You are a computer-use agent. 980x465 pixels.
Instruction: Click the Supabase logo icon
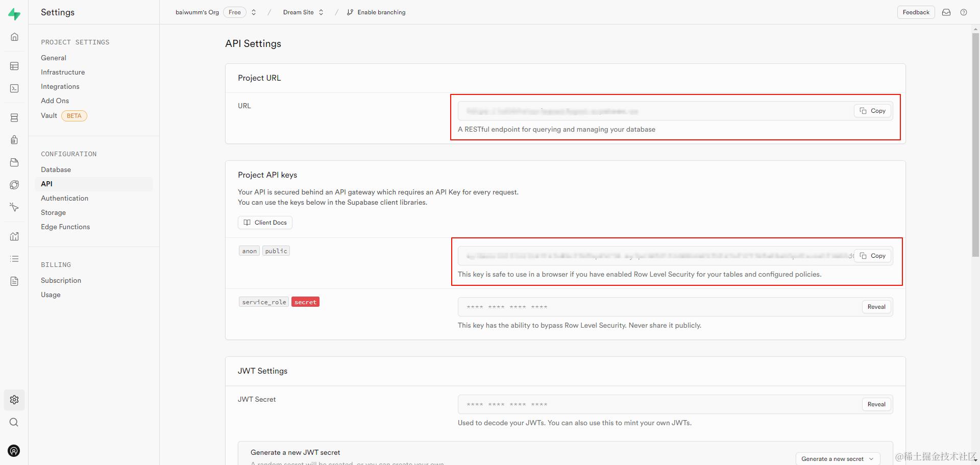click(14, 14)
